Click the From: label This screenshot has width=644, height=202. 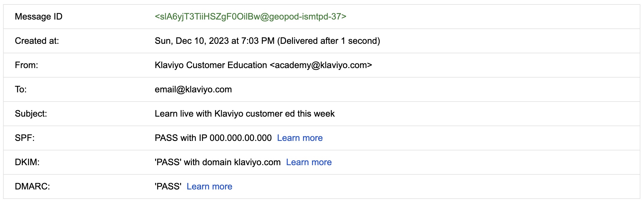26,65
